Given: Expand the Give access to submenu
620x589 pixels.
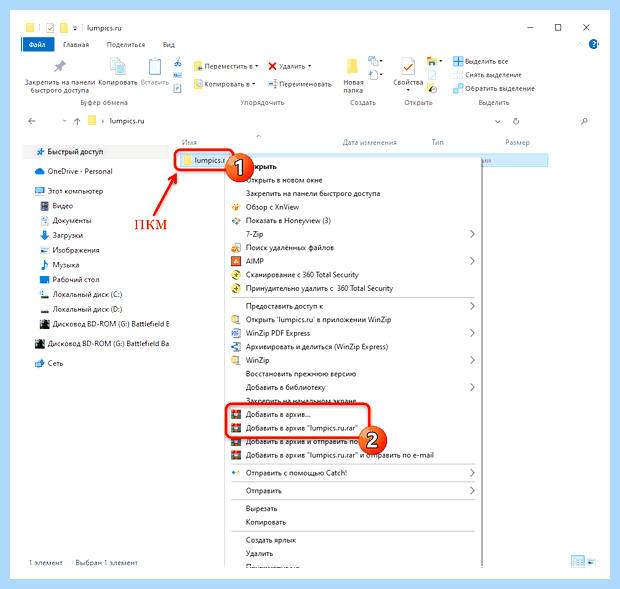Looking at the screenshot, I should click(x=472, y=306).
